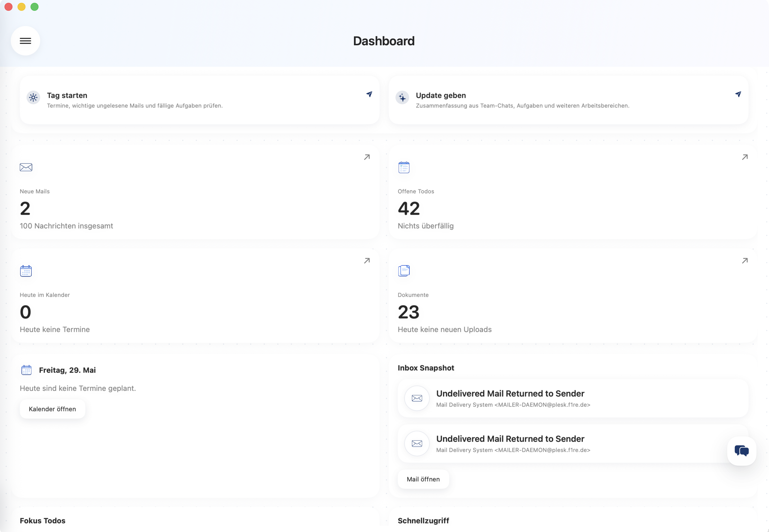Click '100 Nachrichten insgesamt' text
This screenshot has height=532, width=769.
66,226
